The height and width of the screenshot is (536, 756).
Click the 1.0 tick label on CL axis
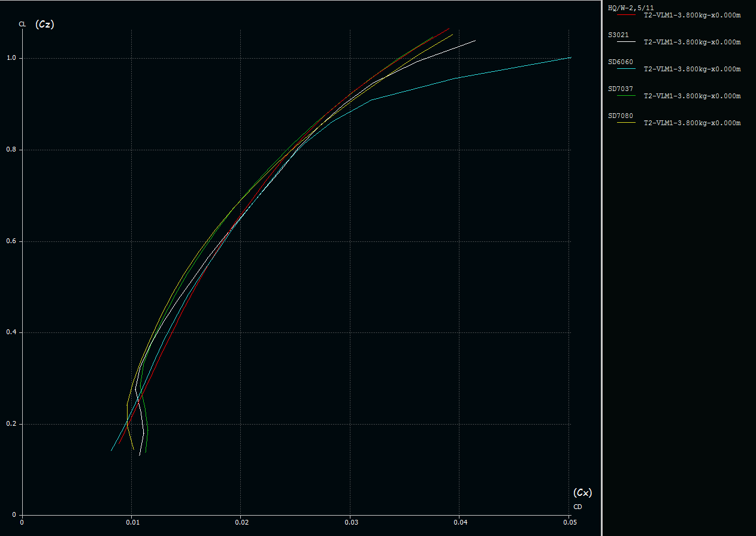click(x=12, y=58)
